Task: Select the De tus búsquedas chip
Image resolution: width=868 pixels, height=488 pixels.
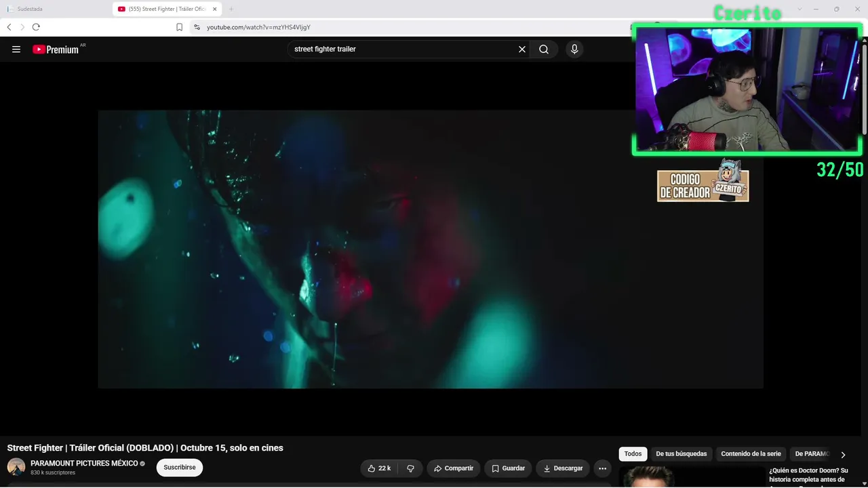Action: coord(682,454)
